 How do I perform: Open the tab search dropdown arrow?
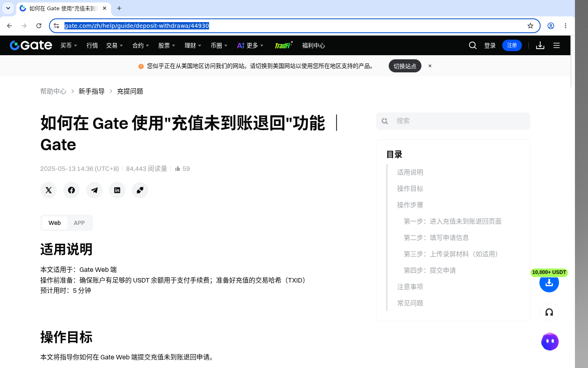(8, 8)
